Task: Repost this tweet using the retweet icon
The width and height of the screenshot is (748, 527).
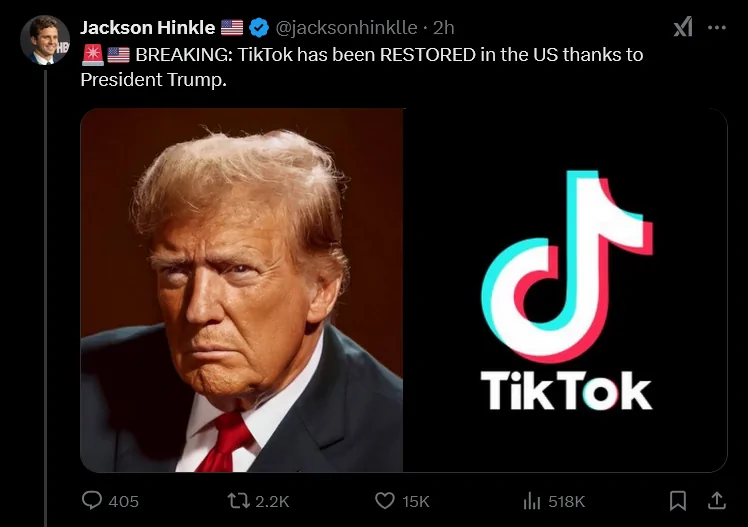Action: (238, 501)
